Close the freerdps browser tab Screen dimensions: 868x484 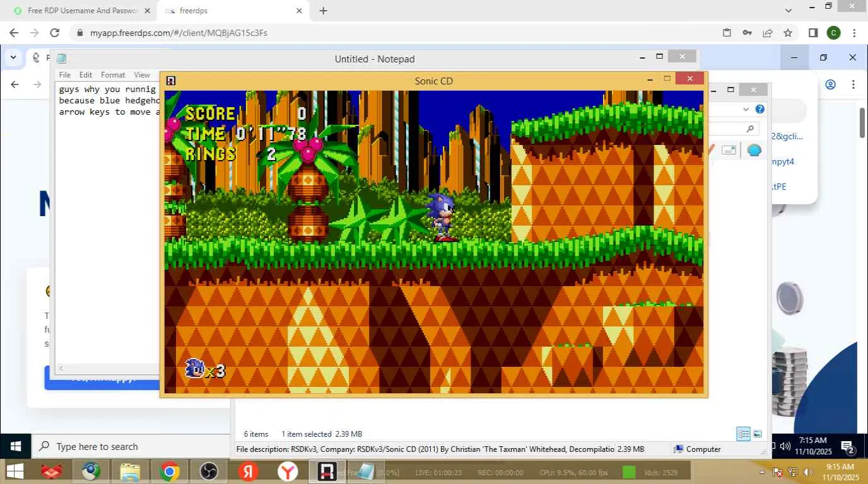click(x=300, y=11)
